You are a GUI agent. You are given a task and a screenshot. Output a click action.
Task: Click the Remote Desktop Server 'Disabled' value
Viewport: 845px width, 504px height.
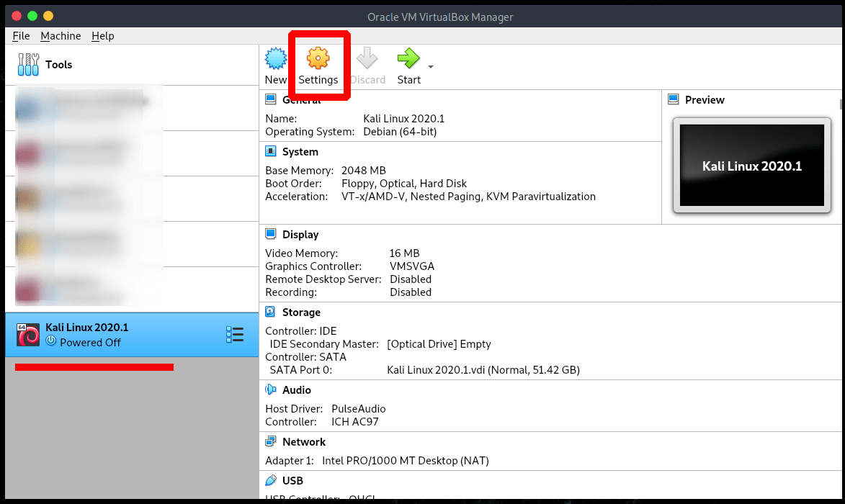[x=411, y=279]
